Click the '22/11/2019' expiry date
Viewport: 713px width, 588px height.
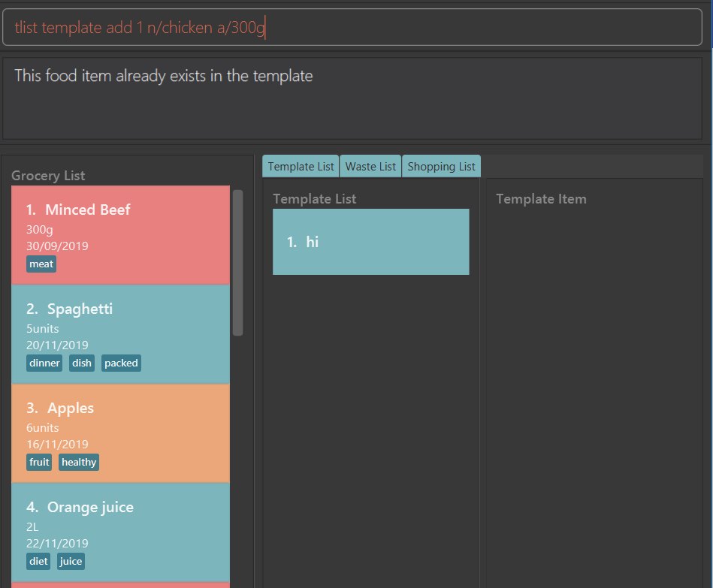coord(57,544)
